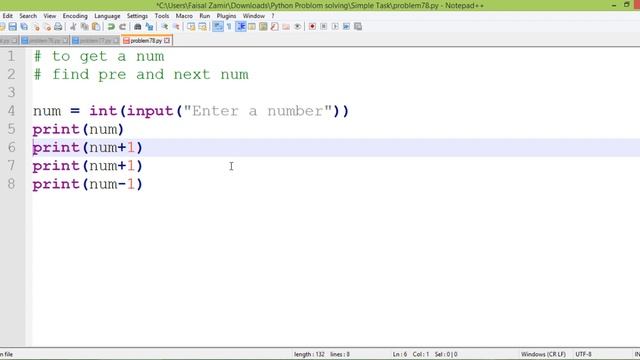Close the problem77.py tab
This screenshot has width=640, height=360.
pyautogui.click(x=116, y=41)
